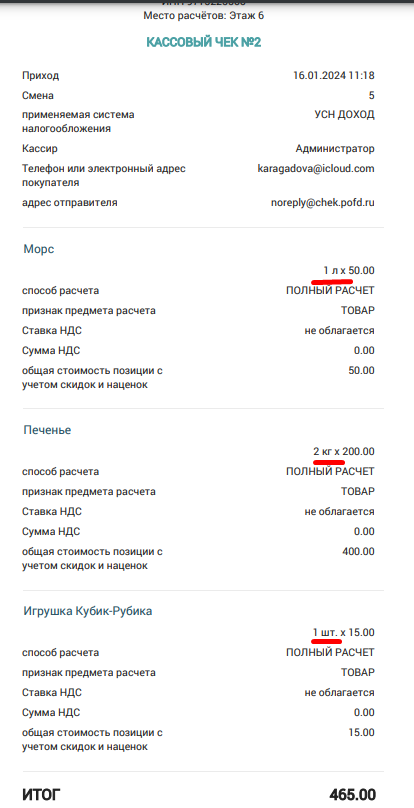Click the Администратор cashier value
The height and width of the screenshot is (808, 414).
(x=335, y=149)
